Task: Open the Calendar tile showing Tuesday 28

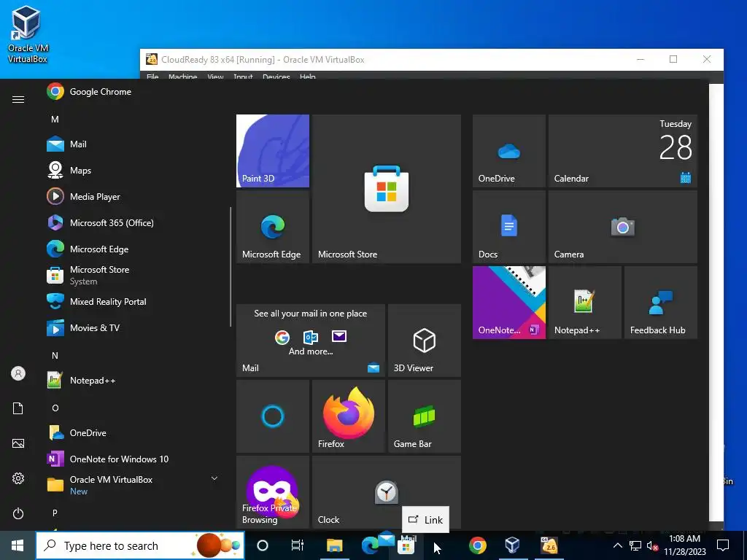Action: pos(623,151)
